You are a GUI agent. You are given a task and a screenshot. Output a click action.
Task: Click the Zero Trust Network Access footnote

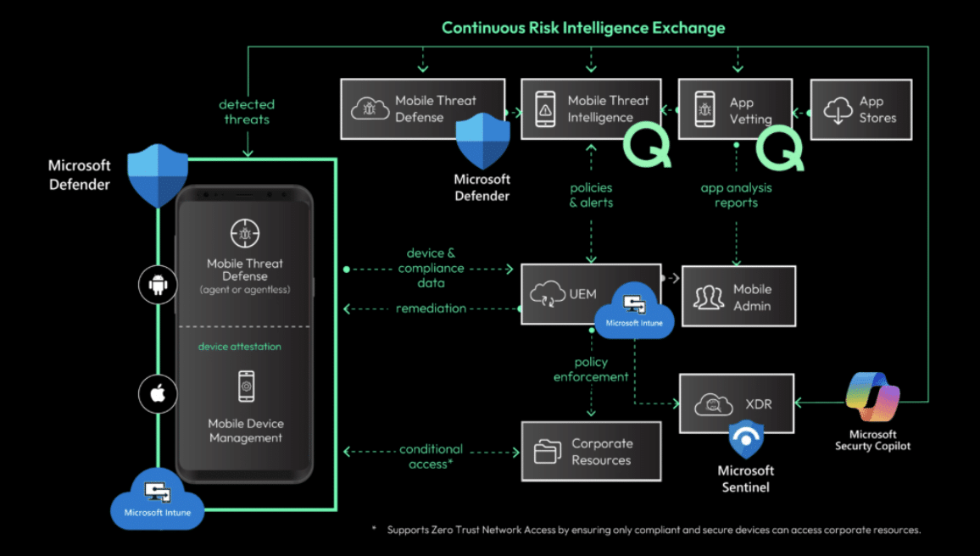coord(654,530)
